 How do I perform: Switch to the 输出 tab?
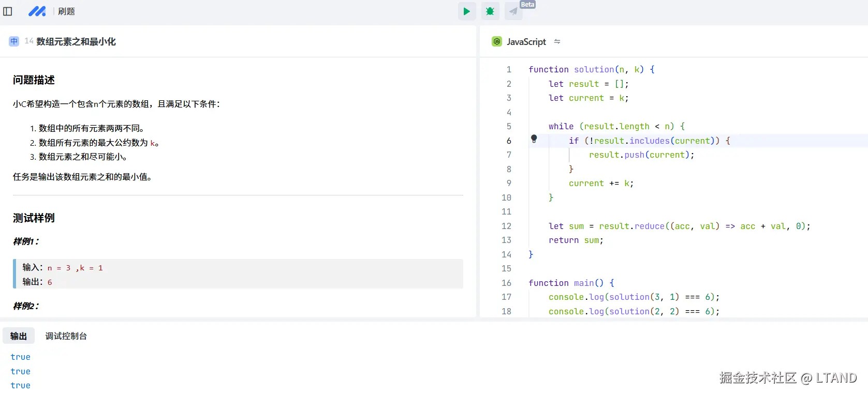pyautogui.click(x=19, y=336)
